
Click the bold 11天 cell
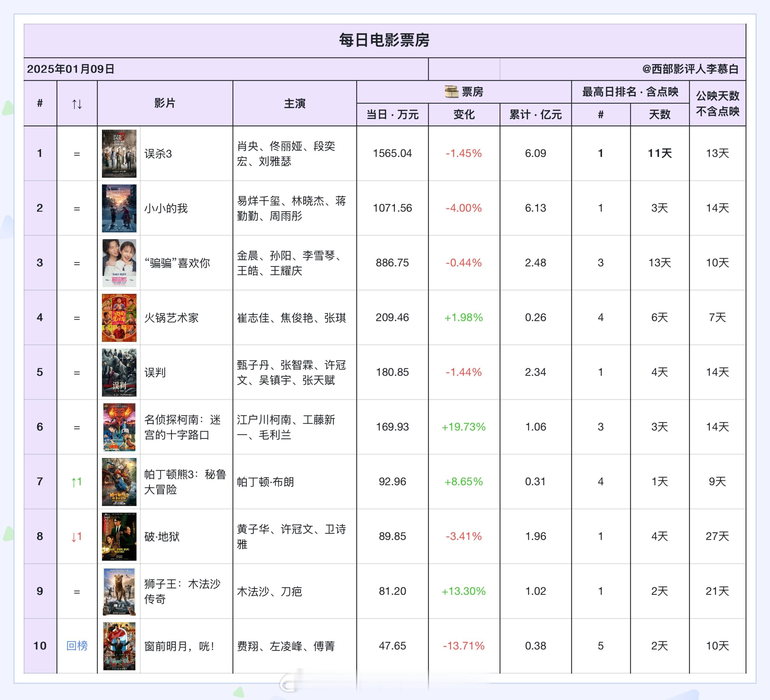click(x=660, y=154)
